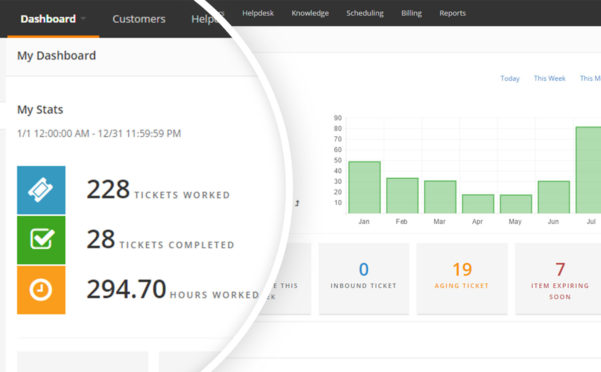Click the blue ticket icon for tickets worked
The image size is (601, 372).
click(41, 190)
